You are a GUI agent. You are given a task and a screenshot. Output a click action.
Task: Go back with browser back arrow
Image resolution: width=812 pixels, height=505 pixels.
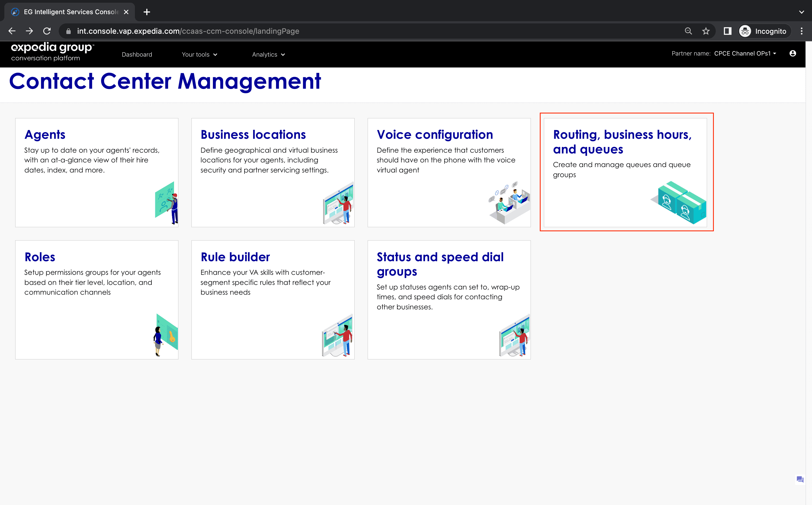coord(12,31)
